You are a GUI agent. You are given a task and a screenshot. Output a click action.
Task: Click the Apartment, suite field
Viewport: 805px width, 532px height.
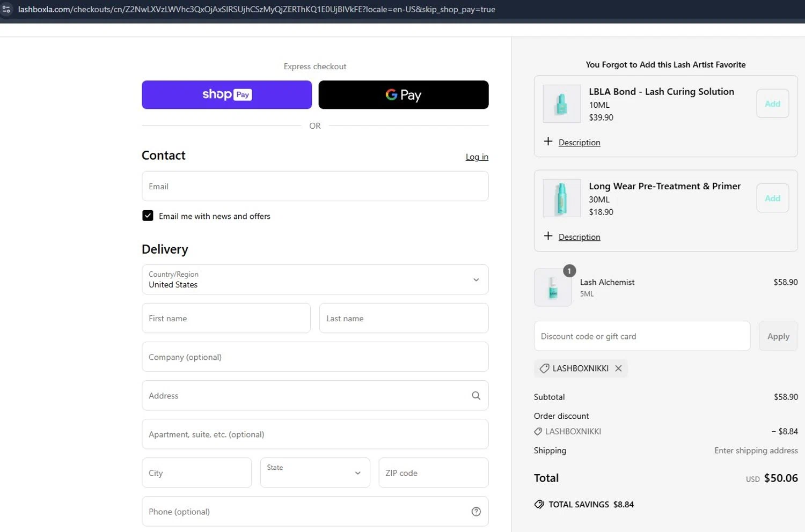pyautogui.click(x=315, y=434)
